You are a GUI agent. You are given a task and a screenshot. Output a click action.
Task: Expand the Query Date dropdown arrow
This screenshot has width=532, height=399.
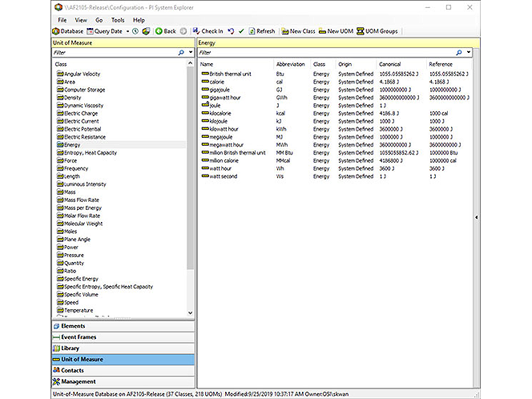click(127, 31)
